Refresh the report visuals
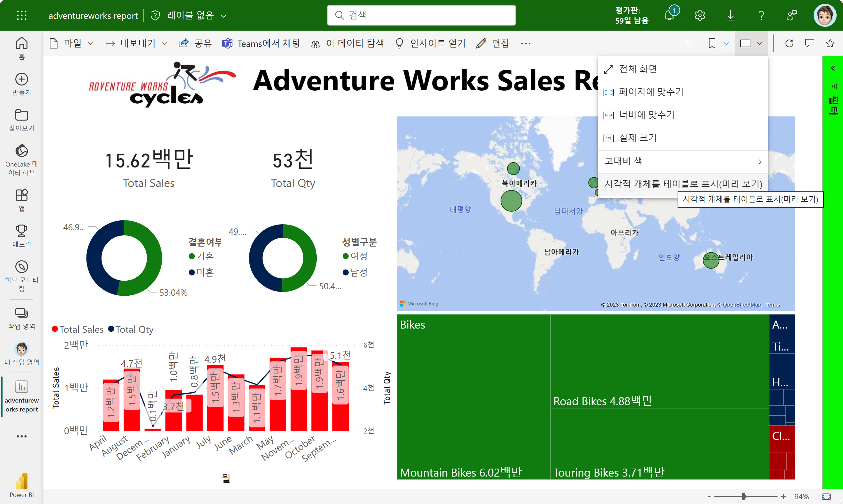Screen dimensions: 843x504 (x=789, y=43)
